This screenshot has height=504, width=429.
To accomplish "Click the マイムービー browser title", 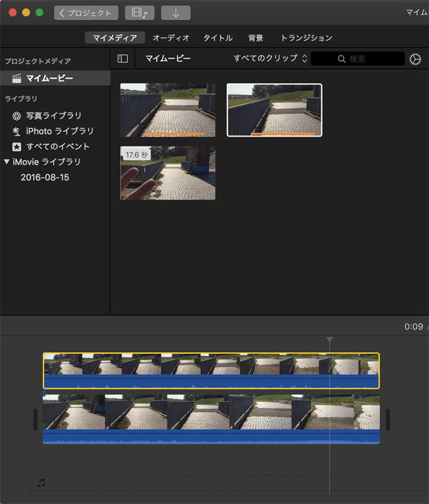I will (x=168, y=58).
